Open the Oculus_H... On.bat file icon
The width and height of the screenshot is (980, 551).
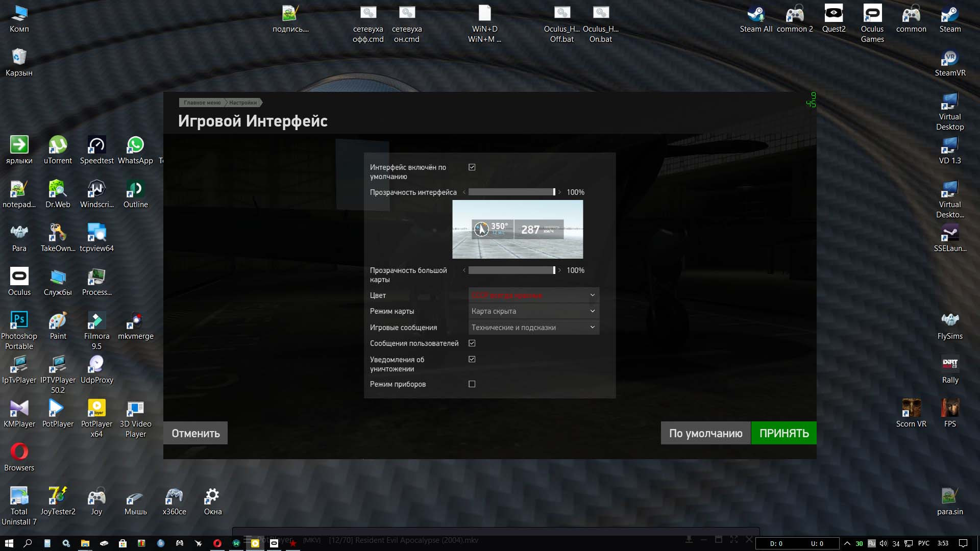601,23
